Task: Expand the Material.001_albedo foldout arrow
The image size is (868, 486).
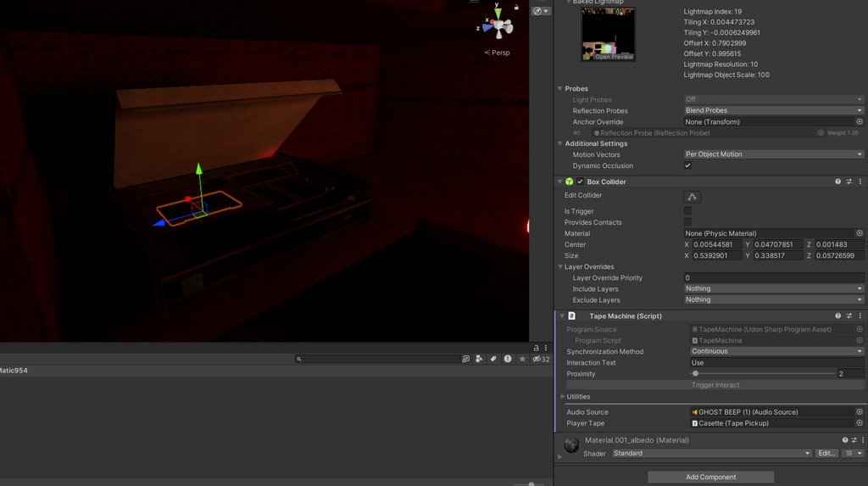Action: [x=559, y=457]
